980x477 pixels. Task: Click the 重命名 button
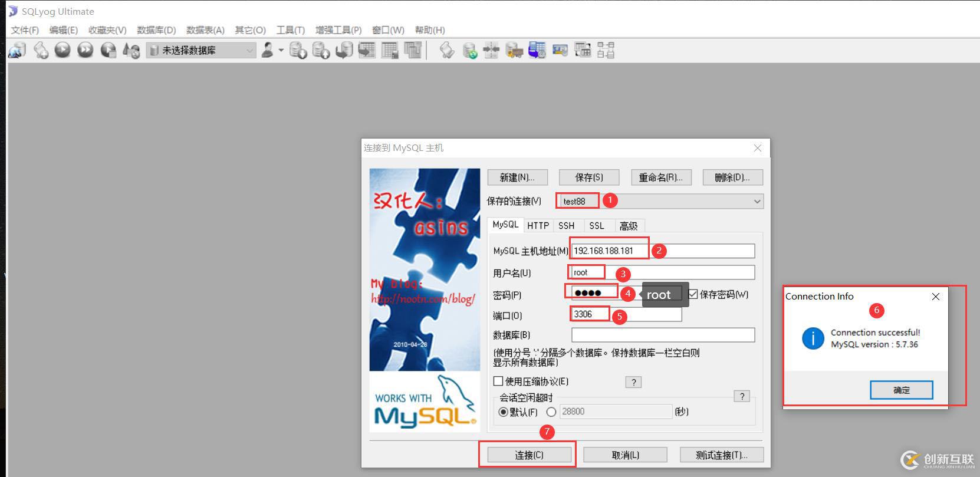pos(661,177)
